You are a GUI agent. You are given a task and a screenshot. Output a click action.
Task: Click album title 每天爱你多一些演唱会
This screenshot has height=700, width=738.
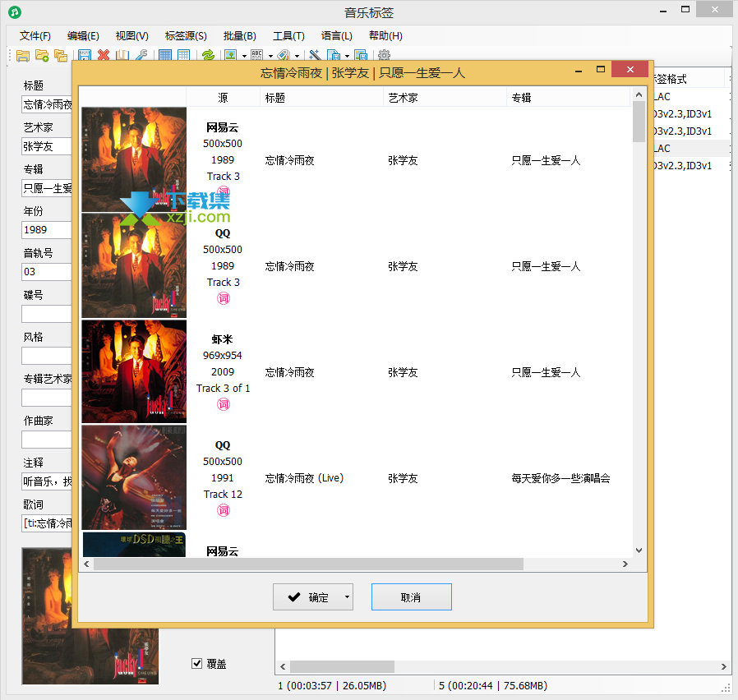coord(560,478)
